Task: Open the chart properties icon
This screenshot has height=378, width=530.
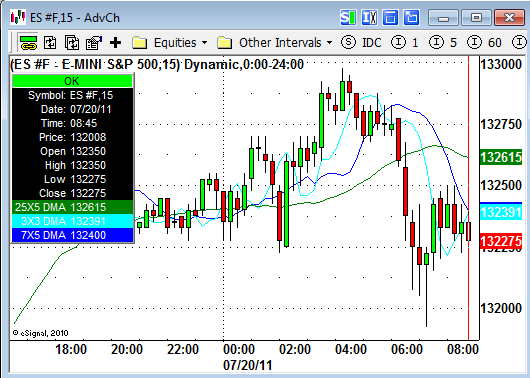Action: 94,43
